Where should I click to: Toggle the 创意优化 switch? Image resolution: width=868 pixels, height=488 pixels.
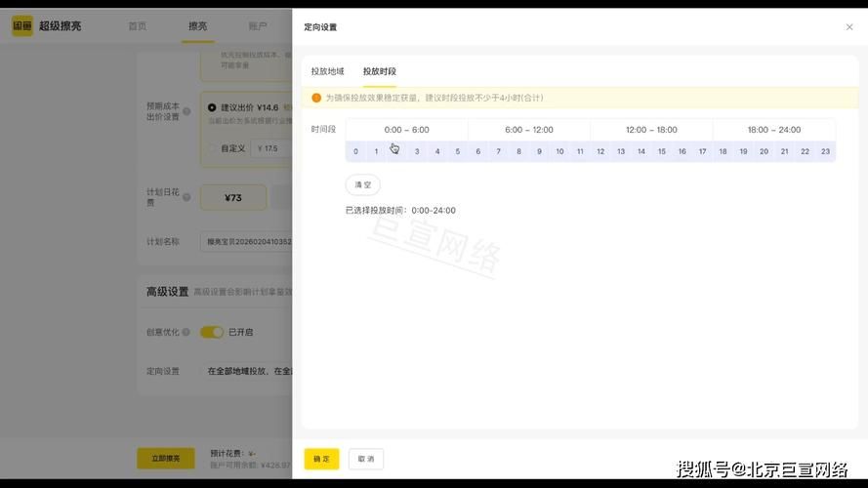pos(212,332)
